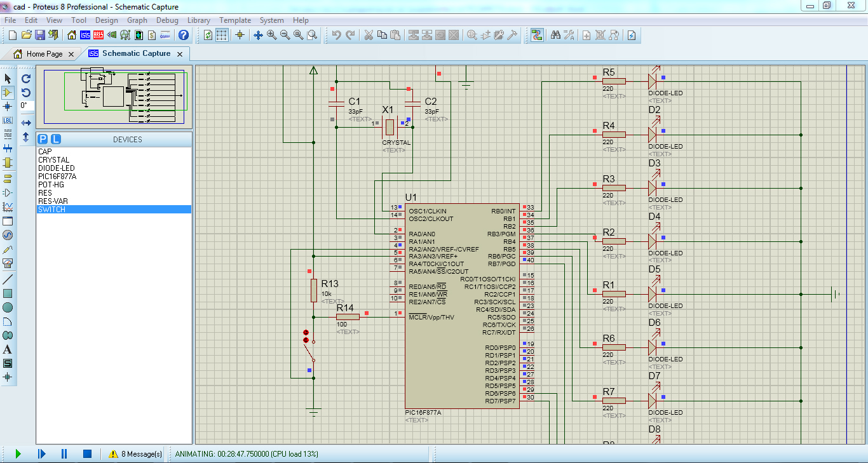Click the Rotate Anti-Clockwise arrow icon
Viewport: 868px width, 463px height.
[26, 93]
